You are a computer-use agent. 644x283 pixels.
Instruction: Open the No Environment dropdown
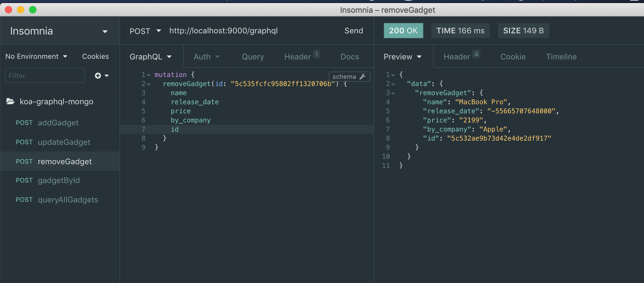click(x=36, y=56)
